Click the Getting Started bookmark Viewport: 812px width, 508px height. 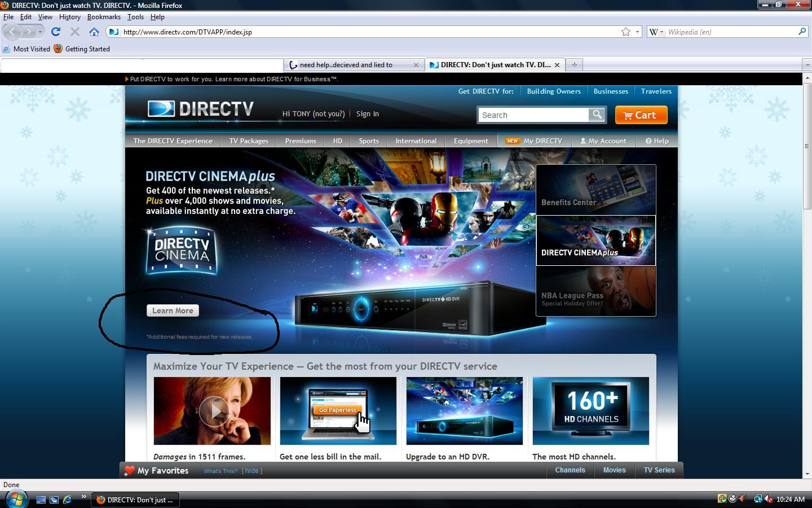pyautogui.click(x=82, y=49)
